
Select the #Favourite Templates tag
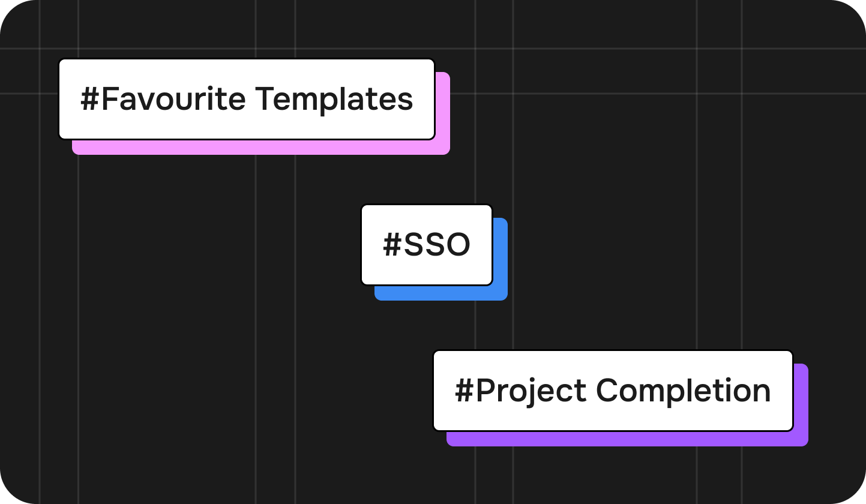246,99
